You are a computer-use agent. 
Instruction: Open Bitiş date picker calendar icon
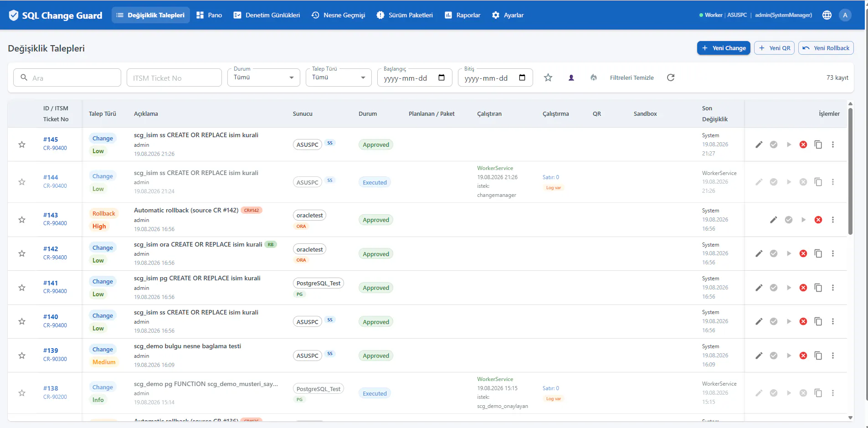pos(522,77)
